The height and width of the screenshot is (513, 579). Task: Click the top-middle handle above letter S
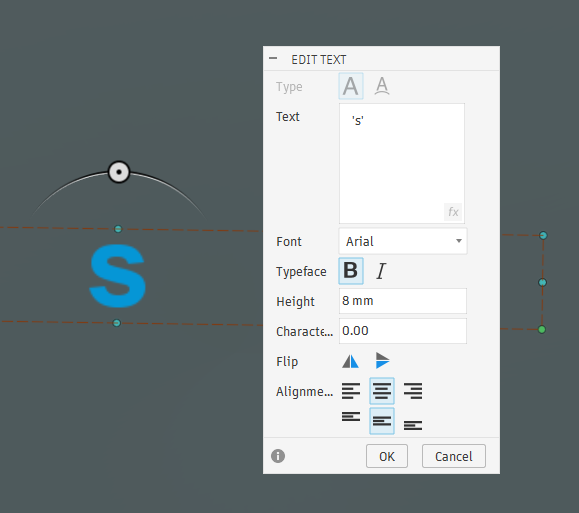tap(118, 229)
